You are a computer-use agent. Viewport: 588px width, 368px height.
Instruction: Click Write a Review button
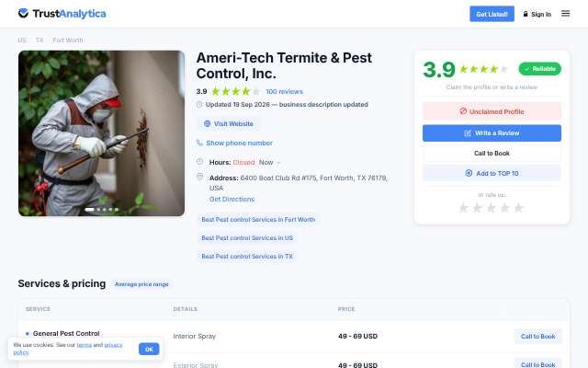[492, 132]
